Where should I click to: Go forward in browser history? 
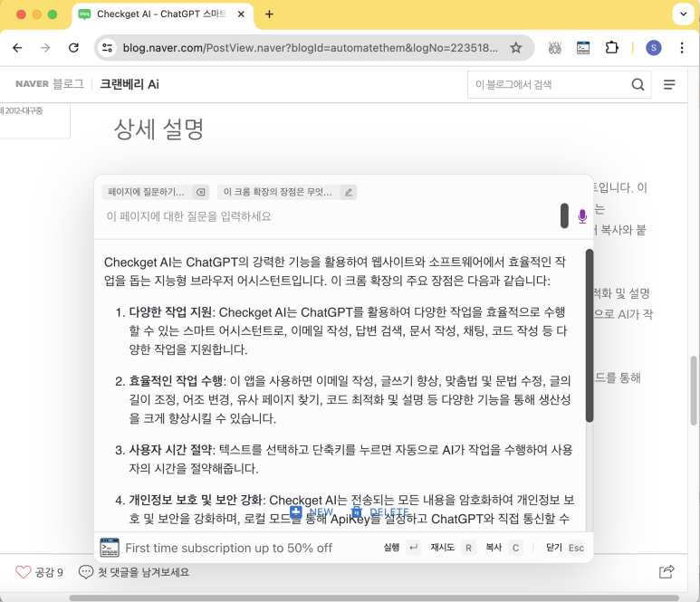click(45, 48)
